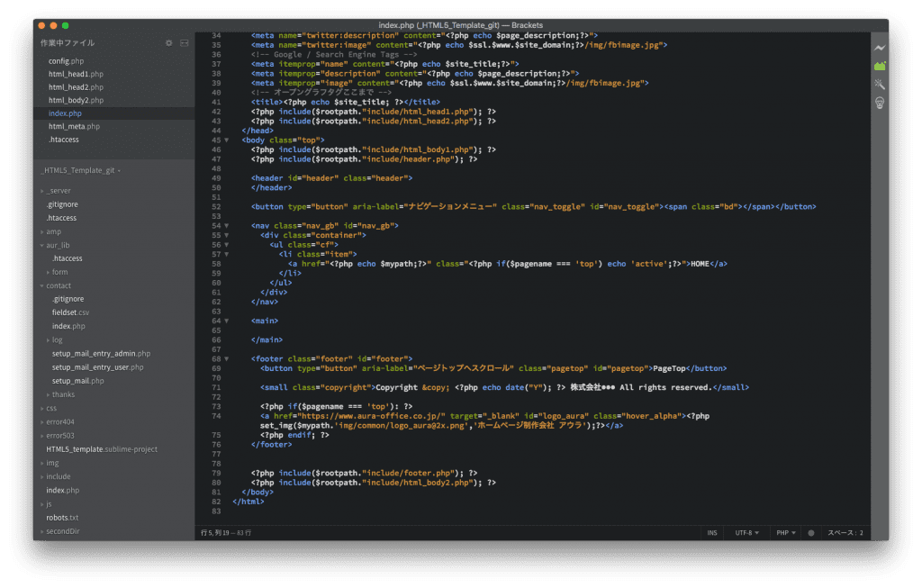Open working files gear settings icon
Screen dimensions: 922x588
[x=168, y=42]
